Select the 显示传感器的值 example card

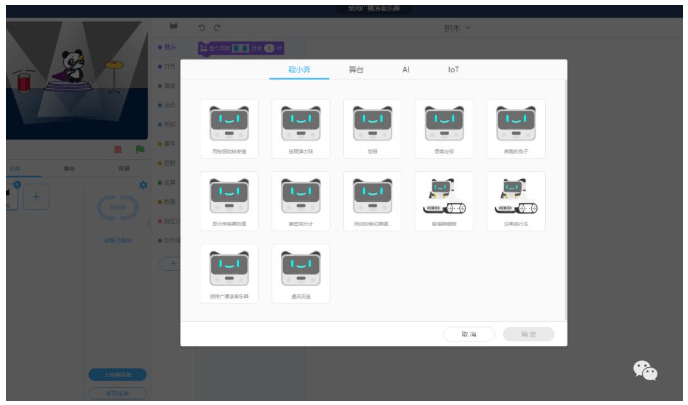(x=229, y=201)
